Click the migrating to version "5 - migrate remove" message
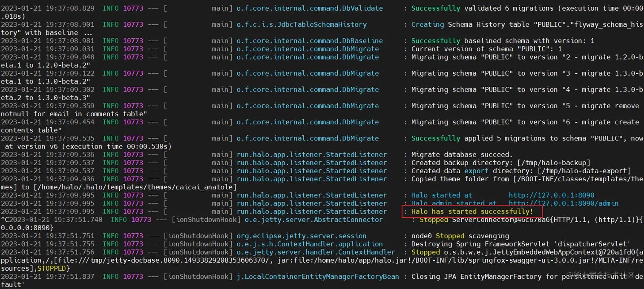 click(525, 106)
